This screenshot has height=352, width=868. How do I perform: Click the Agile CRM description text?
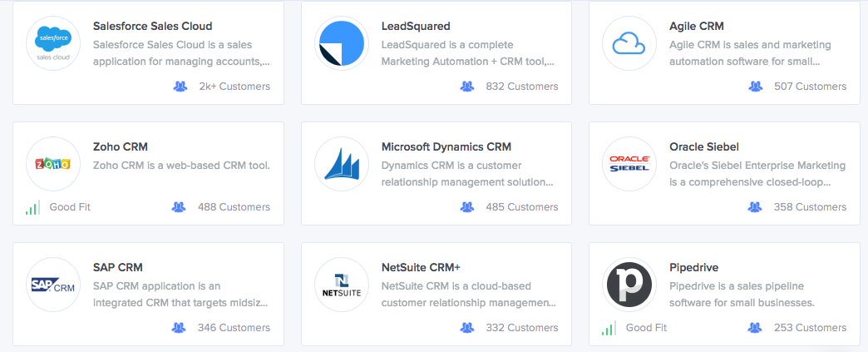(x=750, y=53)
